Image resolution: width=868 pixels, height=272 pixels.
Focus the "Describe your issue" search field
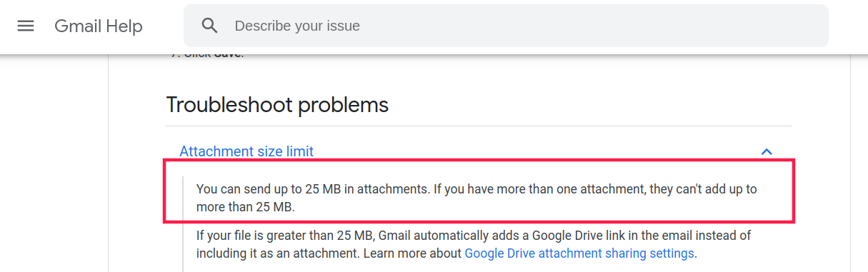[506, 26]
